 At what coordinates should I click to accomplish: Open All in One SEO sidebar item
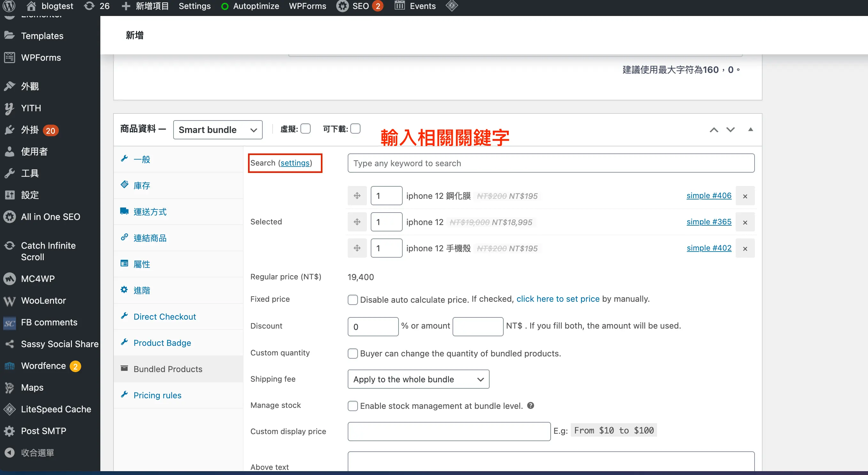click(x=50, y=217)
